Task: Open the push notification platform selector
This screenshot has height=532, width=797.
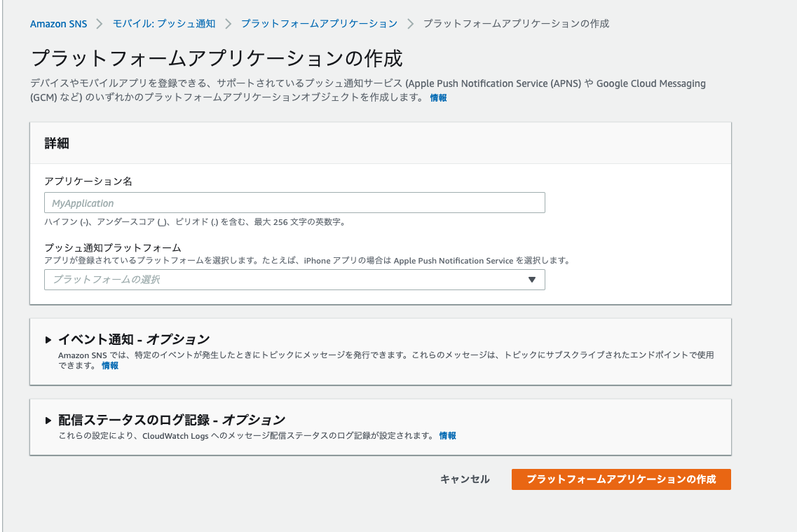Action: point(294,279)
